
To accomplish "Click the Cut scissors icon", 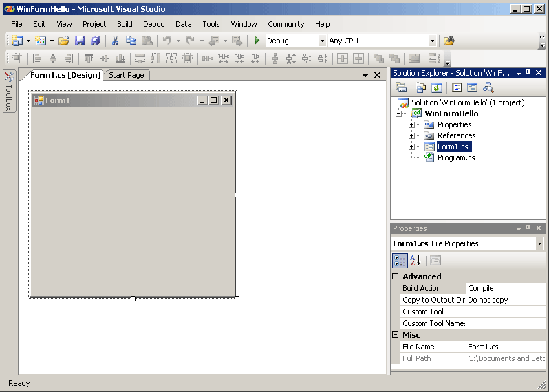I will point(115,41).
